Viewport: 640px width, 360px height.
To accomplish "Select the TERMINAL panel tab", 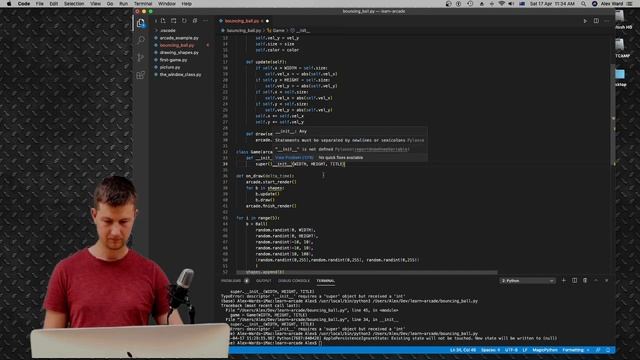I will [325, 281].
